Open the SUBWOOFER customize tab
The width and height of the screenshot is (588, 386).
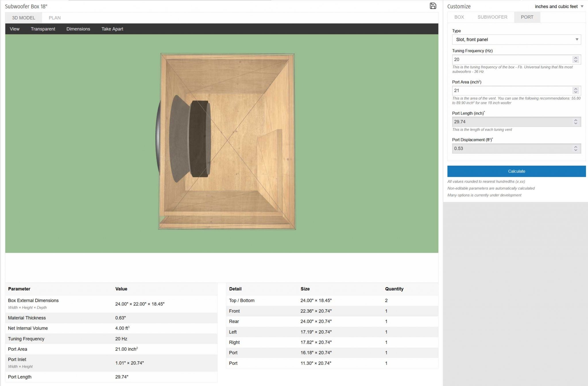click(x=492, y=17)
